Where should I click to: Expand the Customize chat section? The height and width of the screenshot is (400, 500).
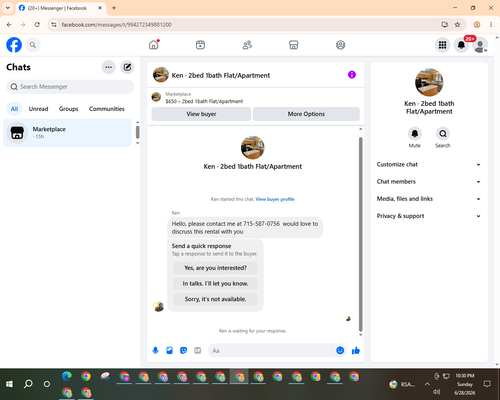(429, 164)
